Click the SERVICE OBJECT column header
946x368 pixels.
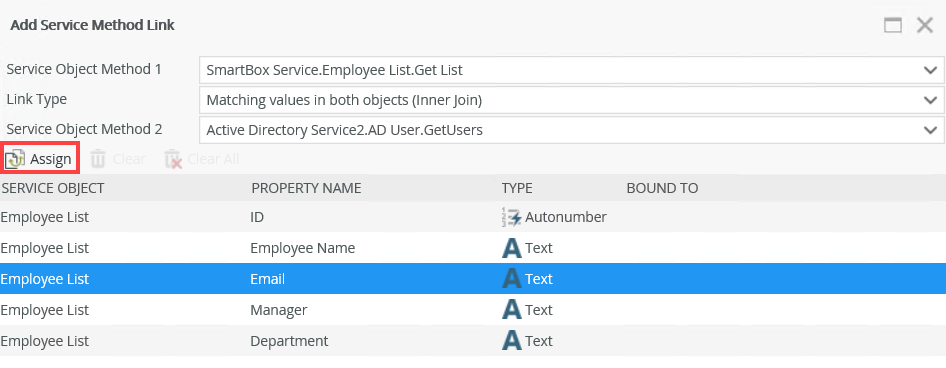[x=52, y=188]
